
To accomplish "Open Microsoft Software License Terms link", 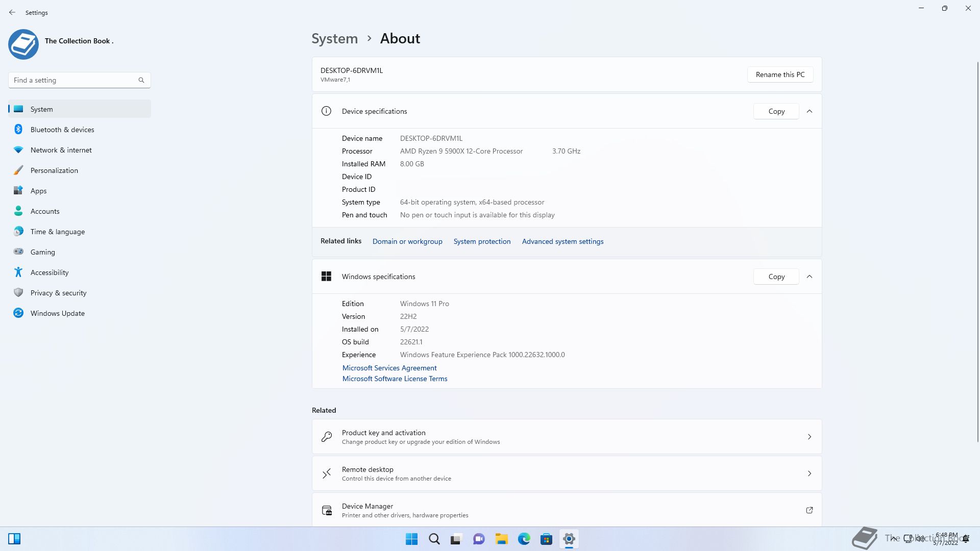I will click(395, 379).
